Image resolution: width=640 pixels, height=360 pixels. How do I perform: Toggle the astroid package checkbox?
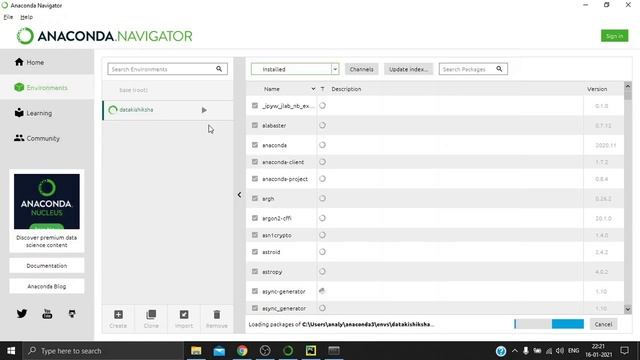click(x=255, y=252)
